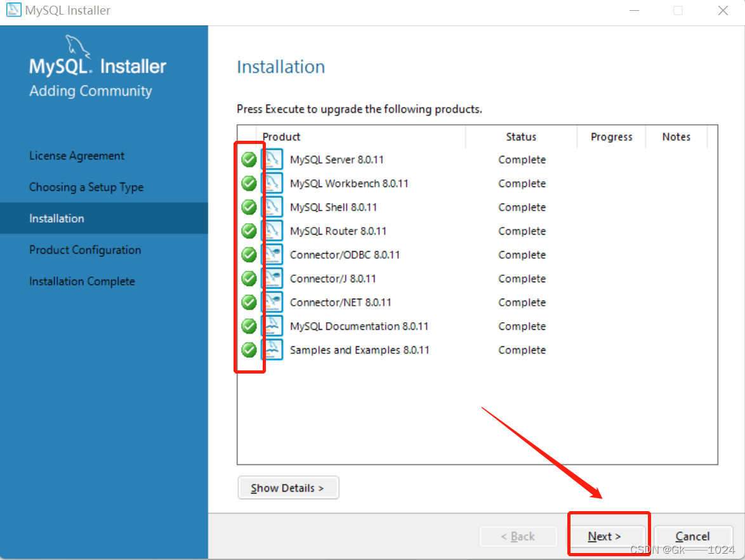Click the Connector/NET 8.0.11 product icon
This screenshot has height=560, width=745.
pyautogui.click(x=272, y=302)
